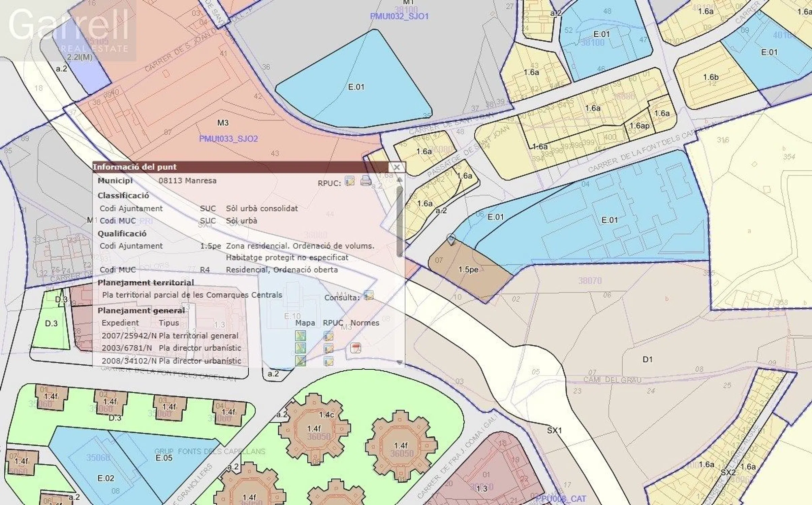Open the Mapa icon for expedient 2003/6781/N

point(300,348)
